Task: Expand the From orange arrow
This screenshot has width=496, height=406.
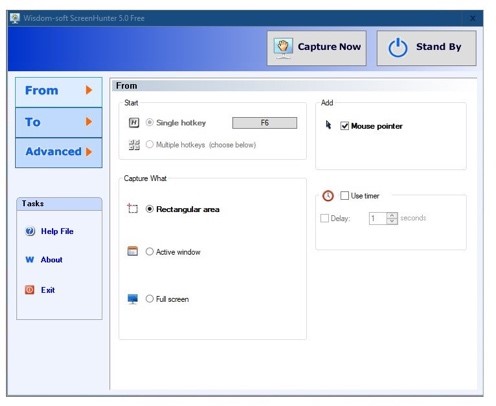Action: coord(89,90)
